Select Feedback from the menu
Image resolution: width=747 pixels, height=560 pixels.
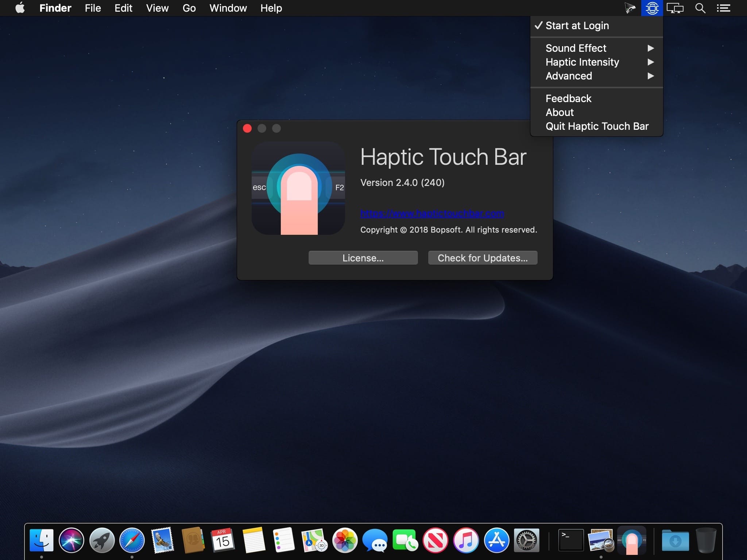(x=568, y=98)
